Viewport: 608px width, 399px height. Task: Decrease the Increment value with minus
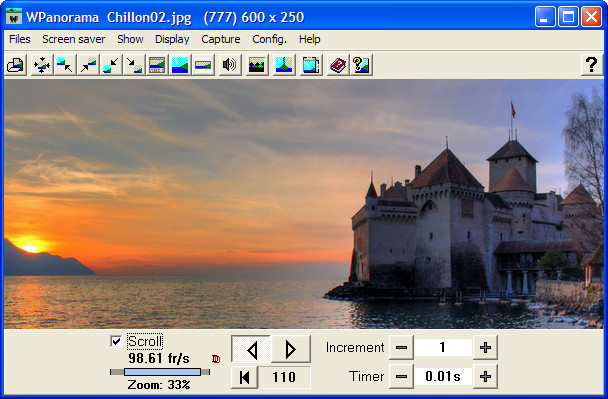[x=401, y=347]
